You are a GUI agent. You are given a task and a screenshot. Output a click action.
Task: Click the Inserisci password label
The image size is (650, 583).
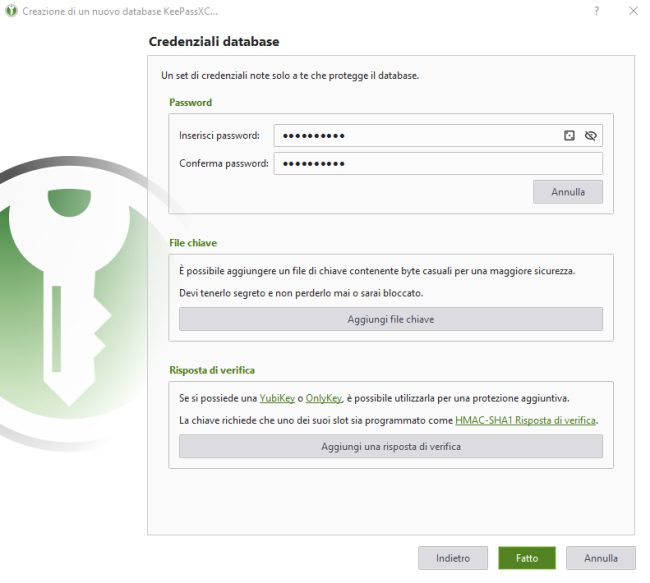coord(219,135)
